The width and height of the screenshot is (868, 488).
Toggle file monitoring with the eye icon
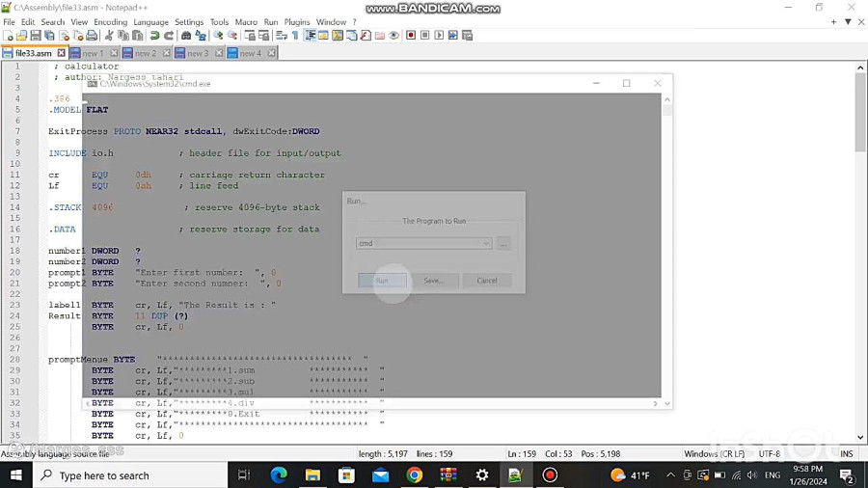(393, 36)
